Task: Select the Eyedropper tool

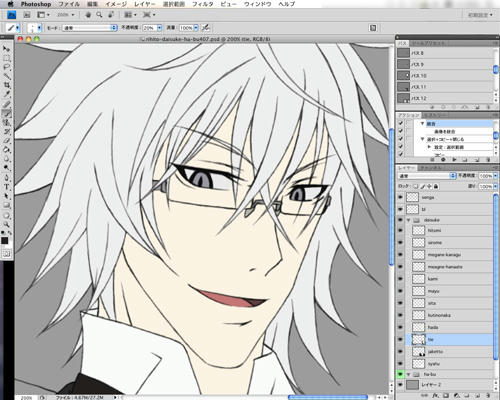Action: (x=6, y=95)
